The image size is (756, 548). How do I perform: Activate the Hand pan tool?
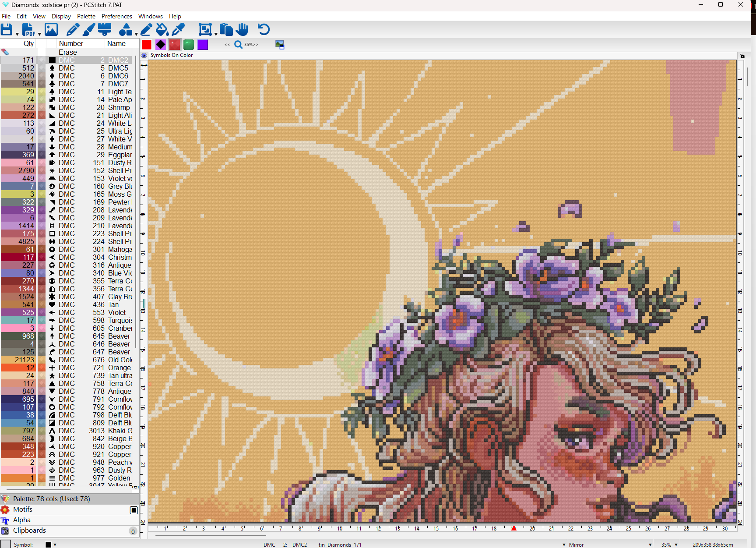coord(242,30)
